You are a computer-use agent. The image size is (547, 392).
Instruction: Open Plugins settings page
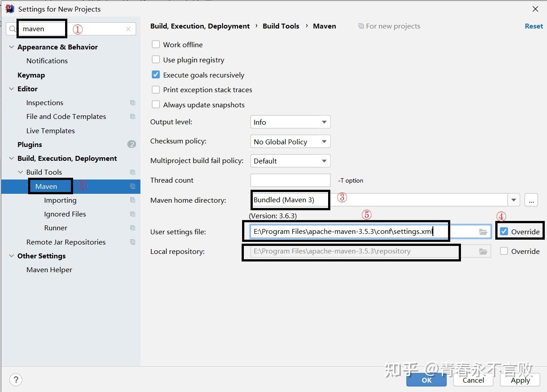click(30, 144)
